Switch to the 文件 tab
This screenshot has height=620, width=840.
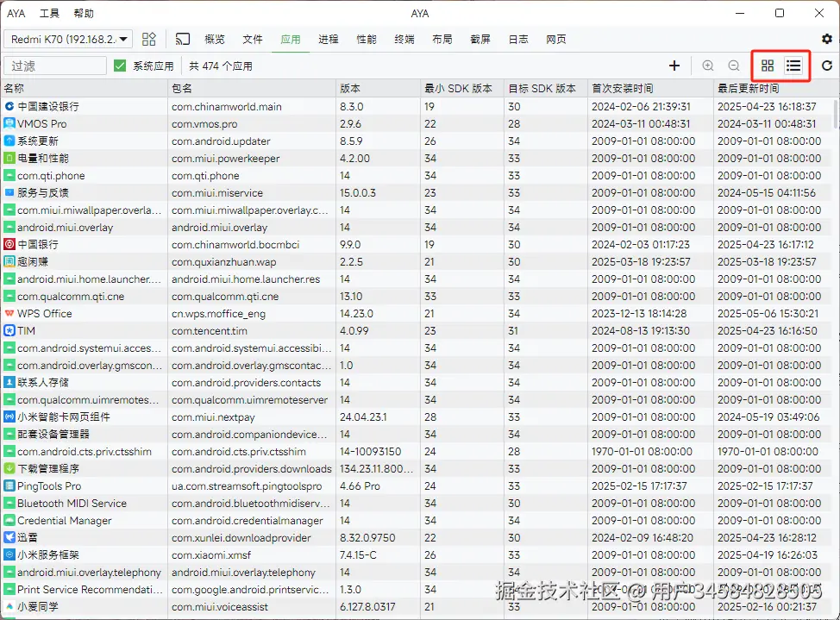point(253,39)
